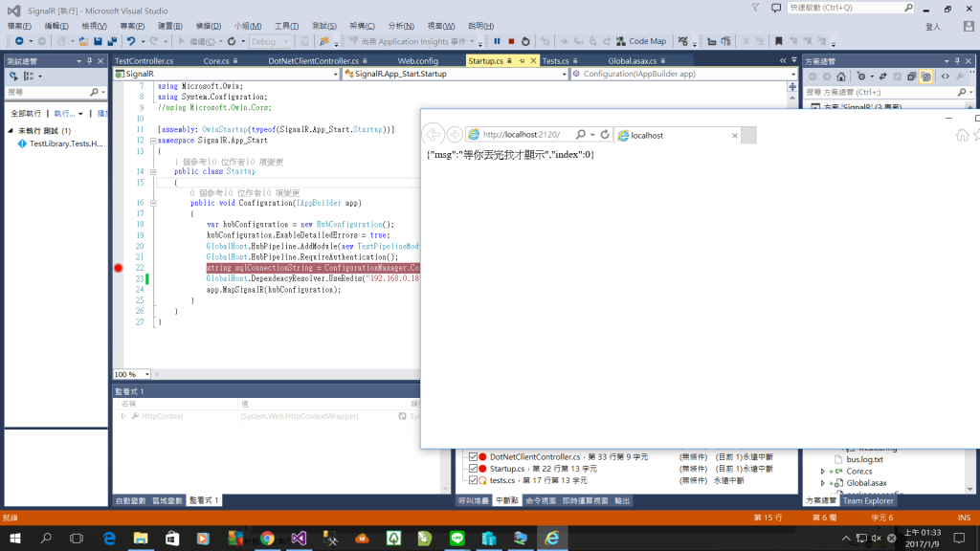Disable the Startup.cs line 22 breakpoint checkbox
The width and height of the screenshot is (980, 551).
473,469
